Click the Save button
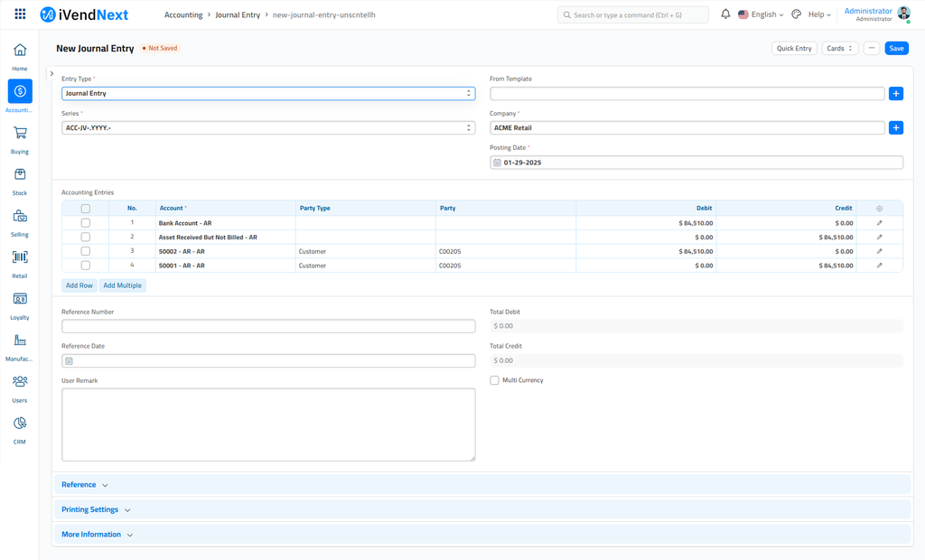 (x=895, y=49)
